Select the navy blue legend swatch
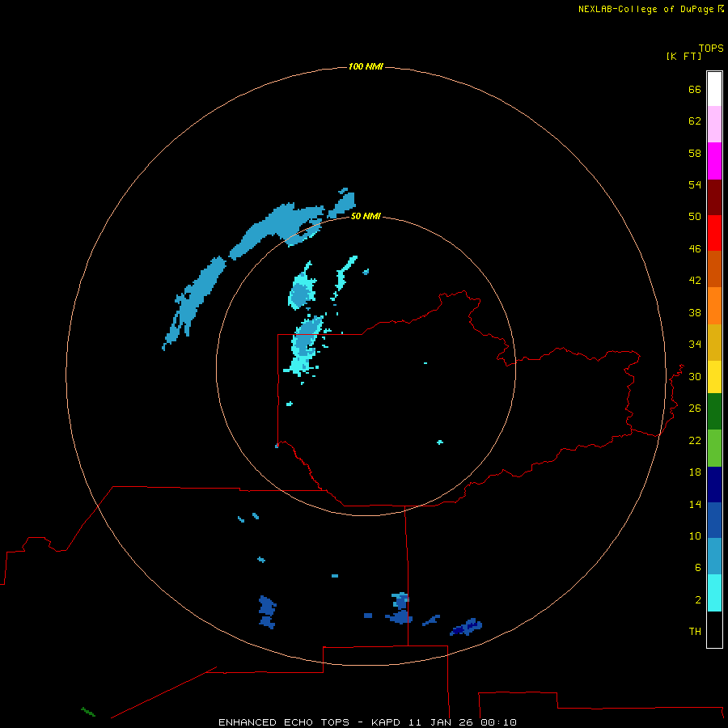The image size is (728, 728). click(x=714, y=485)
